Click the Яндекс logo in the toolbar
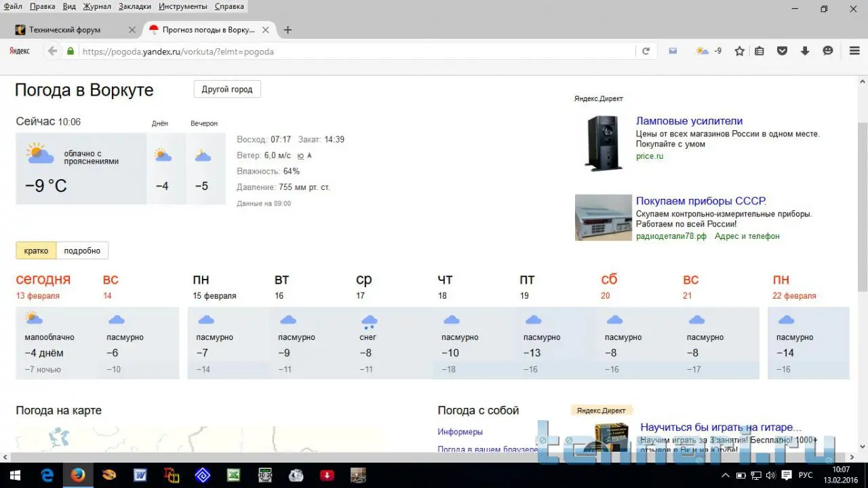The height and width of the screenshot is (488, 868). pos(19,51)
